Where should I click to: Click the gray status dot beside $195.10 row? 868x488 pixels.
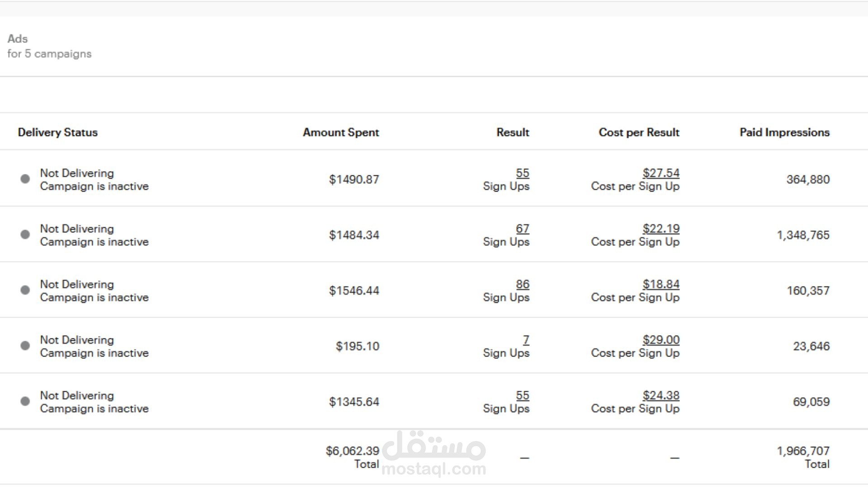pos(25,346)
